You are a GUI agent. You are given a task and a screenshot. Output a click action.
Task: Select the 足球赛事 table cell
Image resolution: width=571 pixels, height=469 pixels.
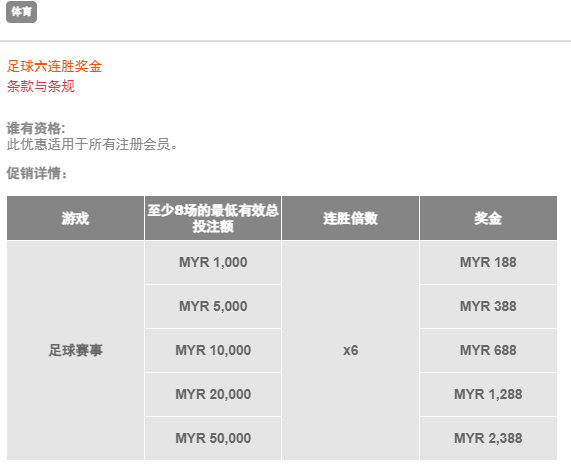coord(75,350)
